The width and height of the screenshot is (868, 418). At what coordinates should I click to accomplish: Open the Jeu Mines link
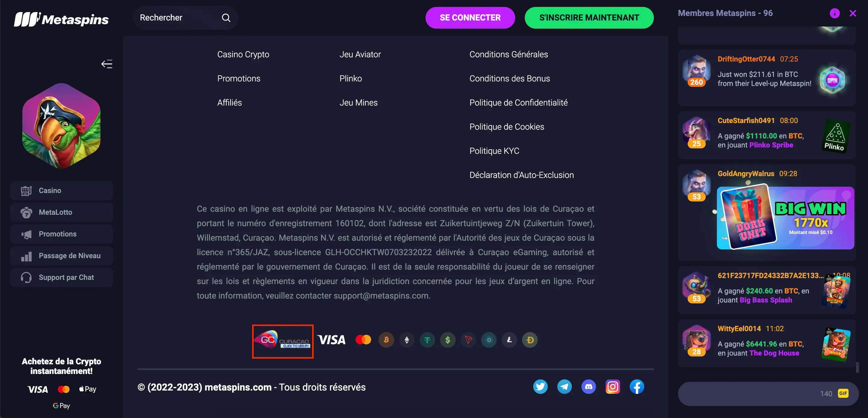click(358, 103)
